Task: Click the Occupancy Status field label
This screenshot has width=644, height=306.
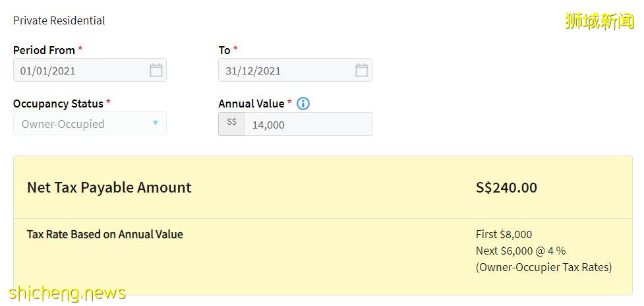Action: tap(58, 104)
